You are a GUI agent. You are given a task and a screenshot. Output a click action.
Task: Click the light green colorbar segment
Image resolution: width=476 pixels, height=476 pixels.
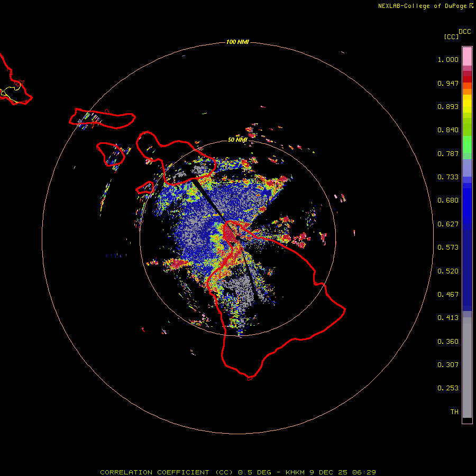[467, 144]
